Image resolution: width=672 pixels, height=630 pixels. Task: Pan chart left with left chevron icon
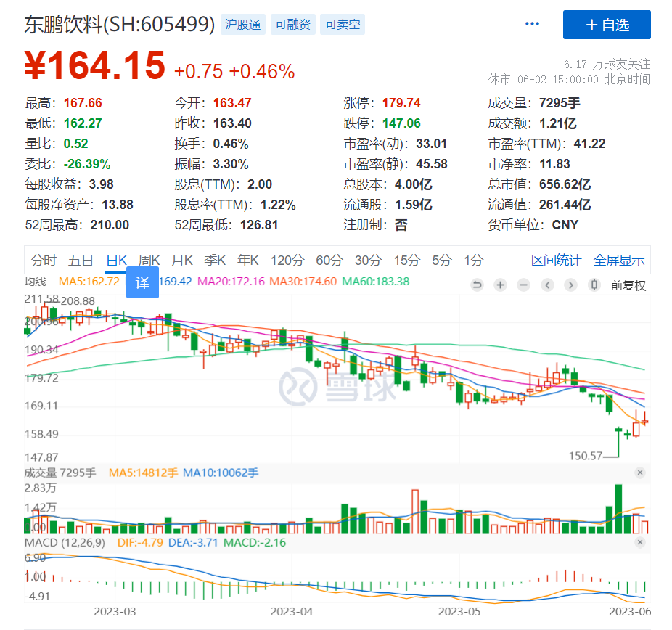547,285
